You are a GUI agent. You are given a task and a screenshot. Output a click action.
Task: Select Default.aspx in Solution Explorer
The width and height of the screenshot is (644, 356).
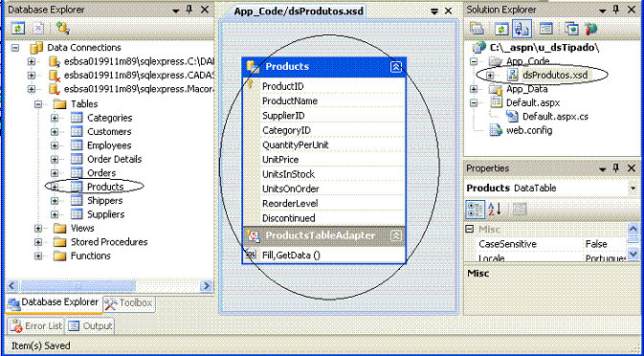(x=533, y=102)
